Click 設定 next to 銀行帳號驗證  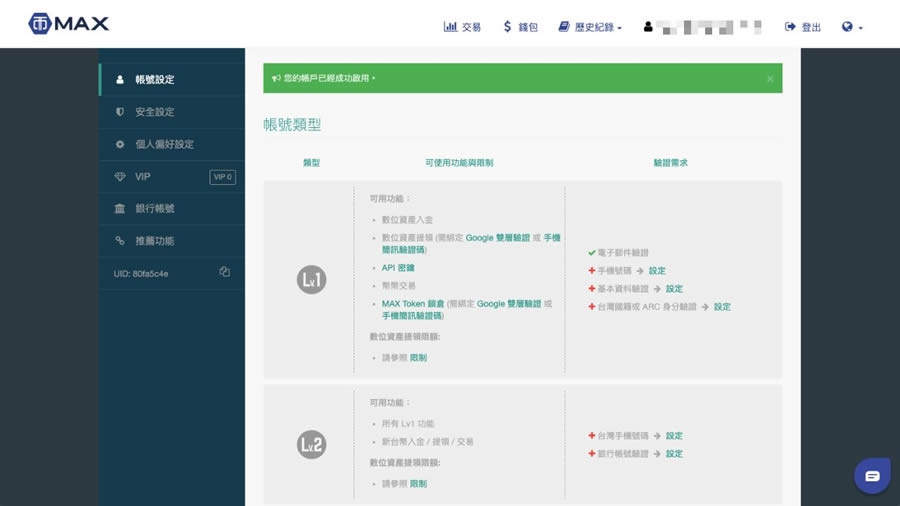click(x=674, y=454)
